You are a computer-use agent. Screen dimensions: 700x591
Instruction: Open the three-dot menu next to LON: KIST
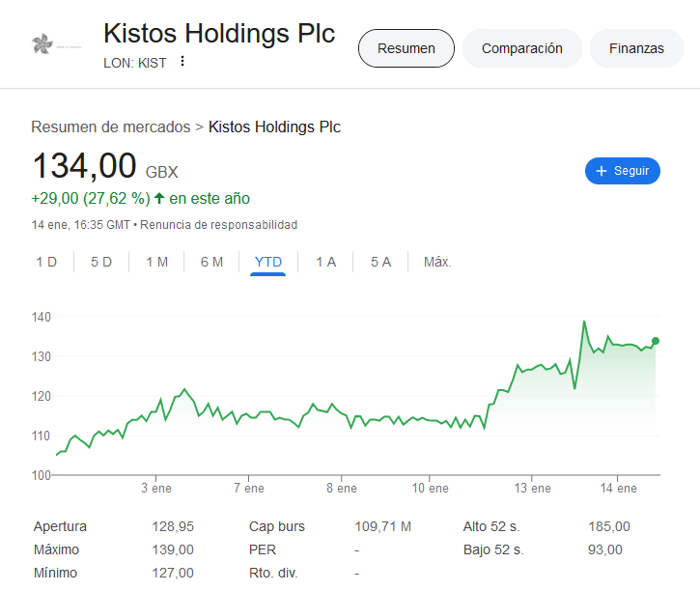click(182, 61)
